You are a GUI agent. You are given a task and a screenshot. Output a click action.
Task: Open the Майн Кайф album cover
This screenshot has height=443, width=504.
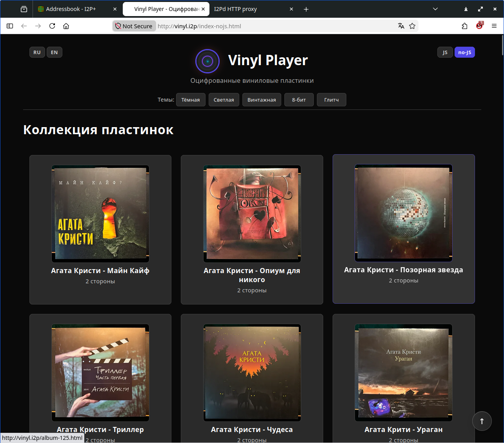click(100, 213)
